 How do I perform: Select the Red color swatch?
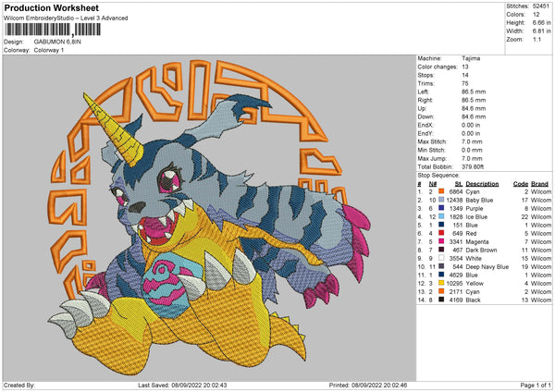pos(441,233)
